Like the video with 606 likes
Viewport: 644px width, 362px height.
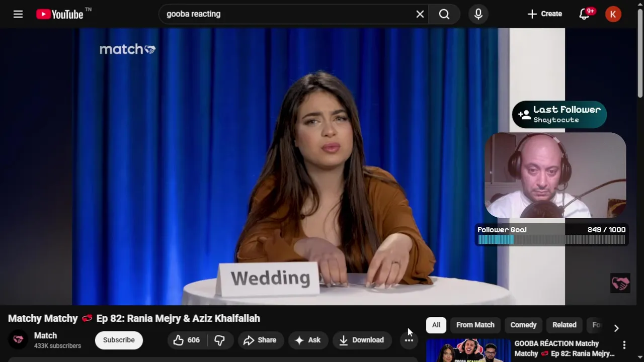[x=187, y=340]
